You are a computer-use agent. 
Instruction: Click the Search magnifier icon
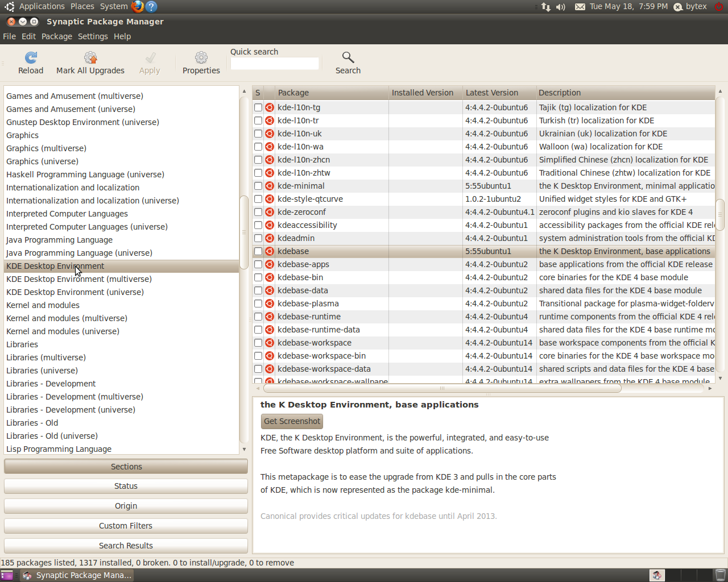[x=348, y=57]
